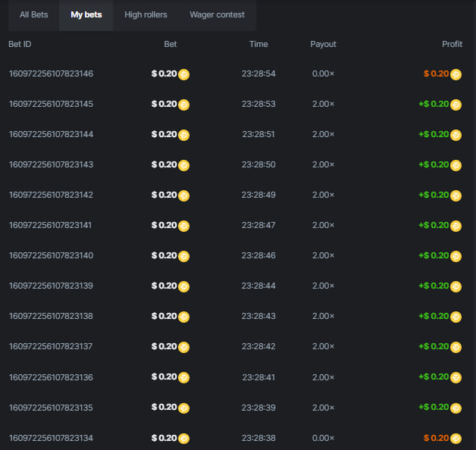Click the Time column header
This screenshot has height=450, width=476.
[x=258, y=44]
